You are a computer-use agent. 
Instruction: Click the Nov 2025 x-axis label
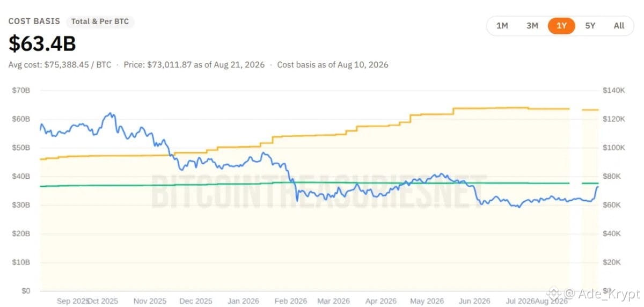(150, 301)
